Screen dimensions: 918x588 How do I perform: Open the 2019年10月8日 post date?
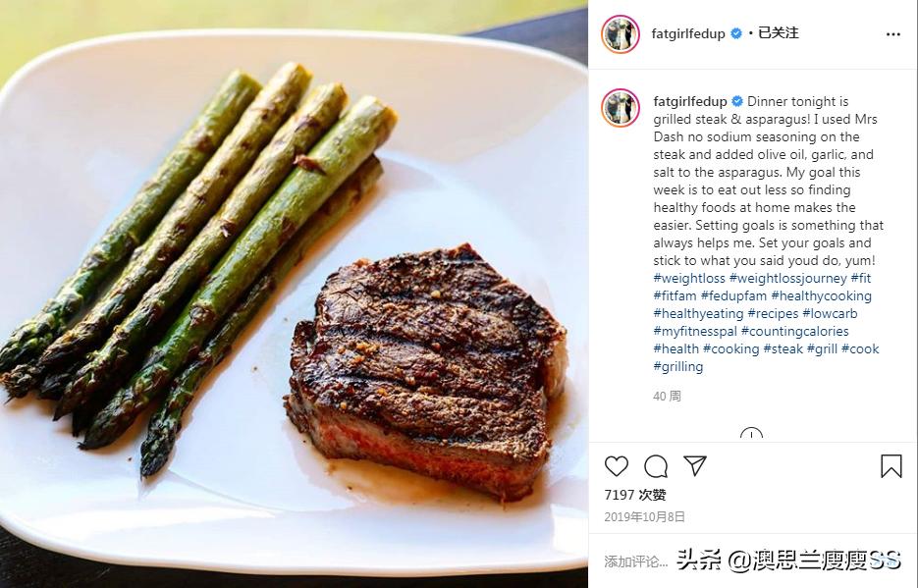pos(644,517)
